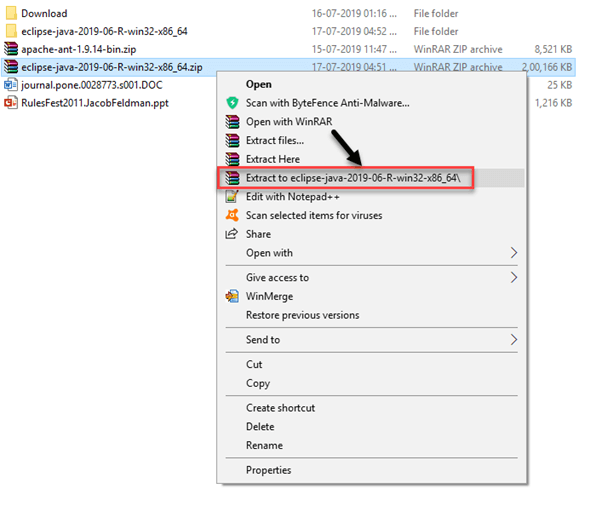Click the virus scan icon for selected items

231,215
